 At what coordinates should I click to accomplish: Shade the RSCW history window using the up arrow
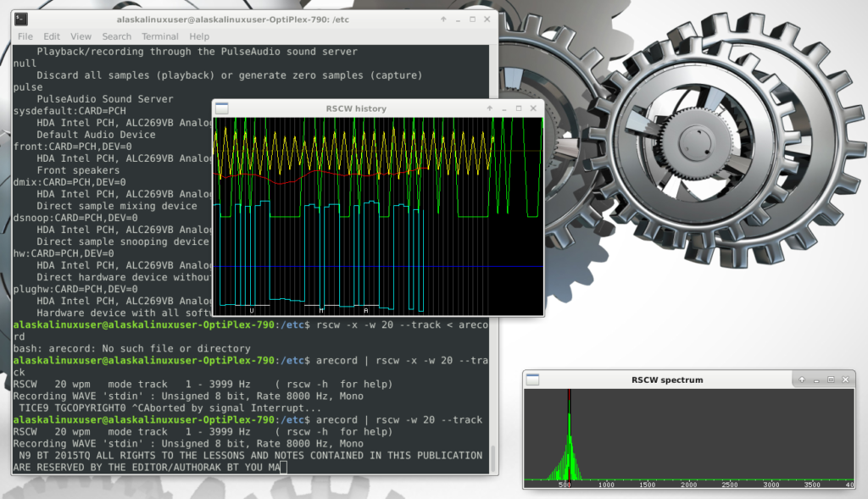point(490,108)
